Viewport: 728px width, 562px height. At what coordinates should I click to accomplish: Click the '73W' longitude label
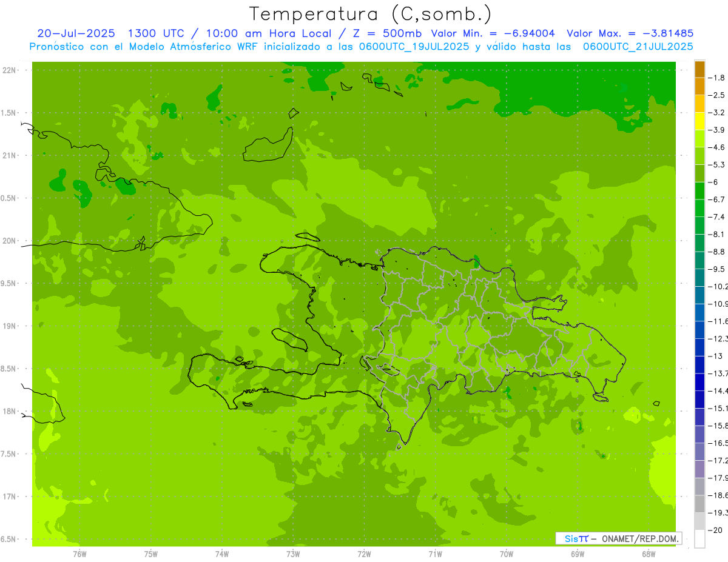click(293, 554)
